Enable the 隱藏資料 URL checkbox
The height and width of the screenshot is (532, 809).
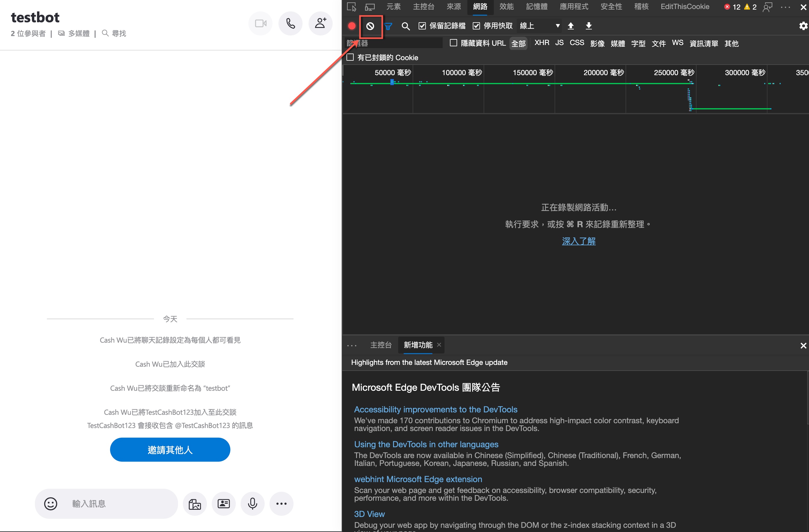(x=453, y=43)
